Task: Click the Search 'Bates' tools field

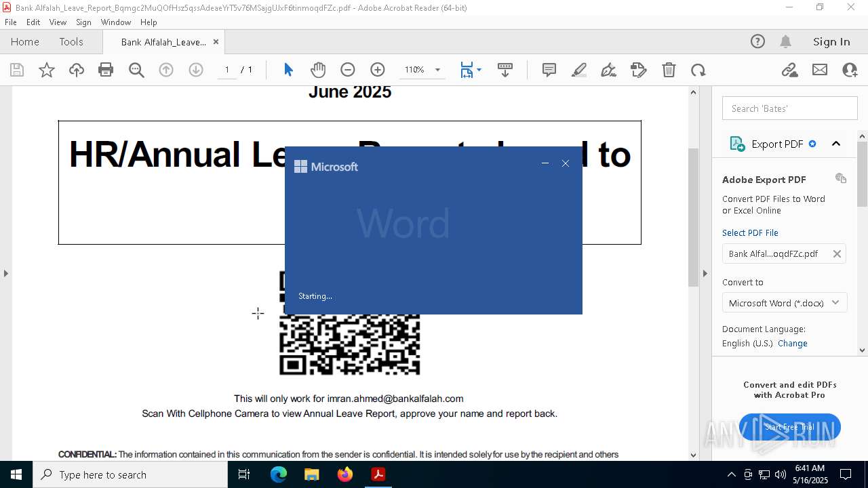Action: click(790, 108)
